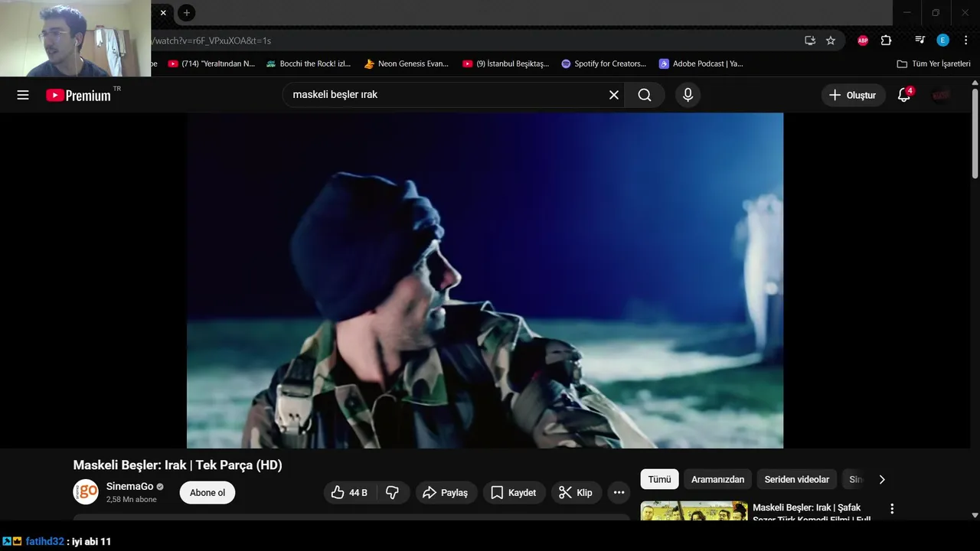Start voice search with microphone

coord(688,95)
